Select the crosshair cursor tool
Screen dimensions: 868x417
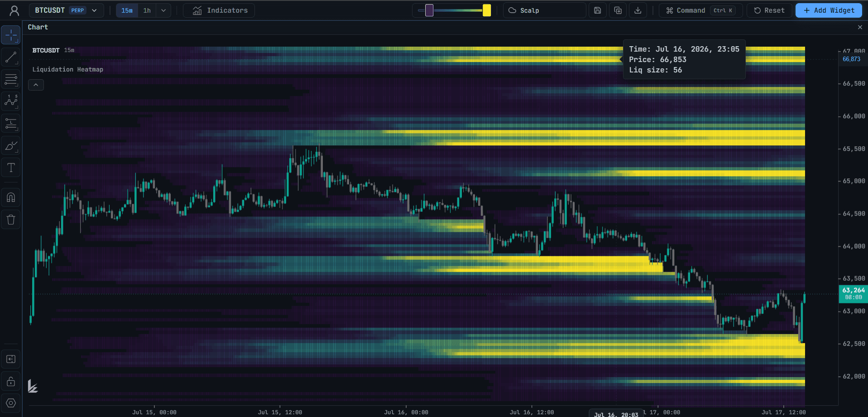coord(11,35)
